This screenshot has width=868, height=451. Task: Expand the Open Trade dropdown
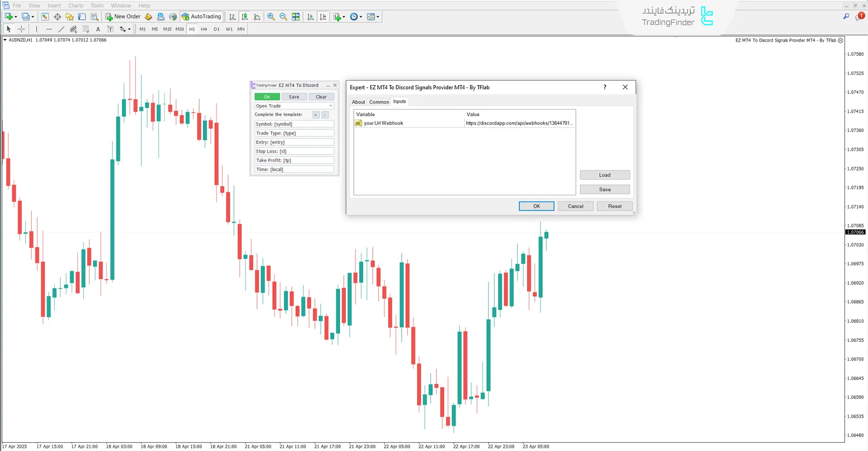click(331, 106)
